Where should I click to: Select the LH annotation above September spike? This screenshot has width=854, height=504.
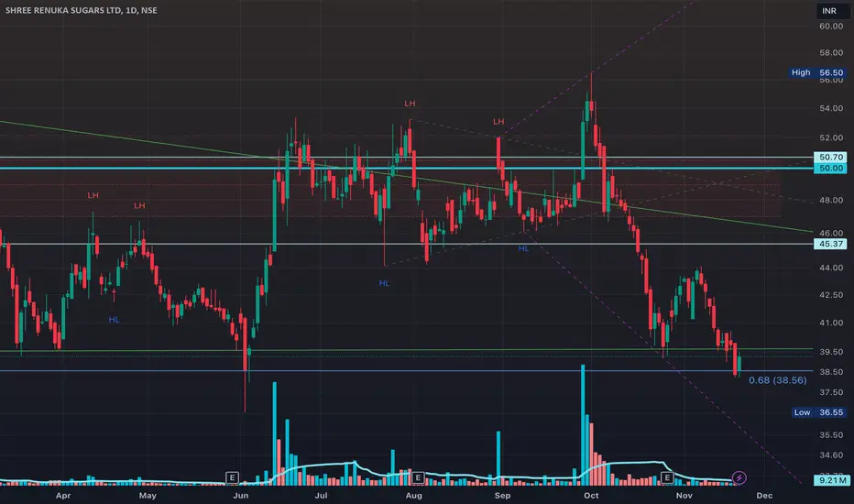click(498, 122)
